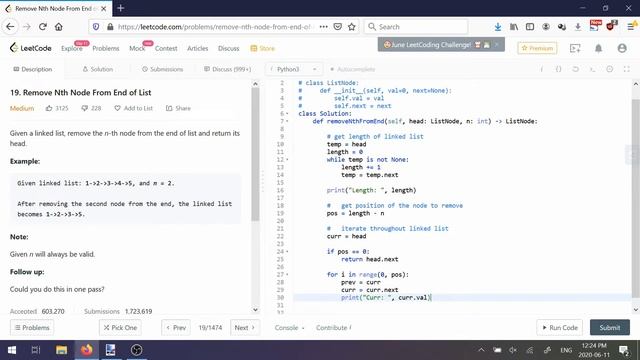Collapse if block fold at line 24

(287, 251)
